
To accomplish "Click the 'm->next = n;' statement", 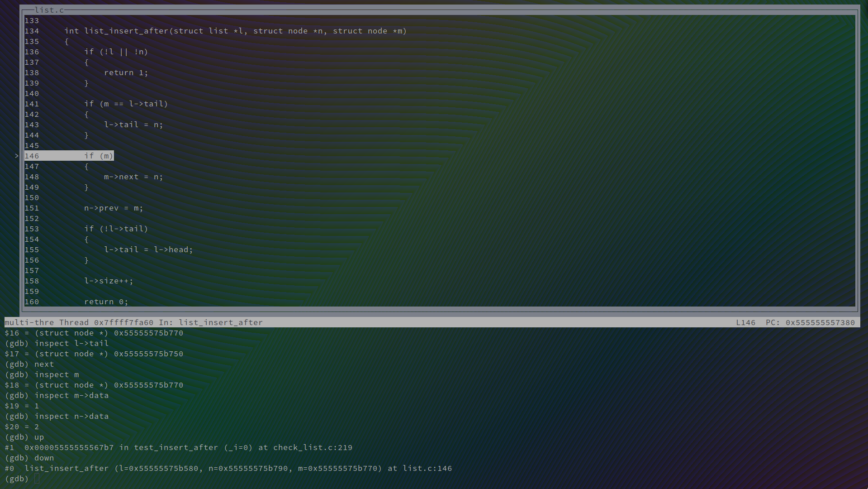I will [133, 177].
